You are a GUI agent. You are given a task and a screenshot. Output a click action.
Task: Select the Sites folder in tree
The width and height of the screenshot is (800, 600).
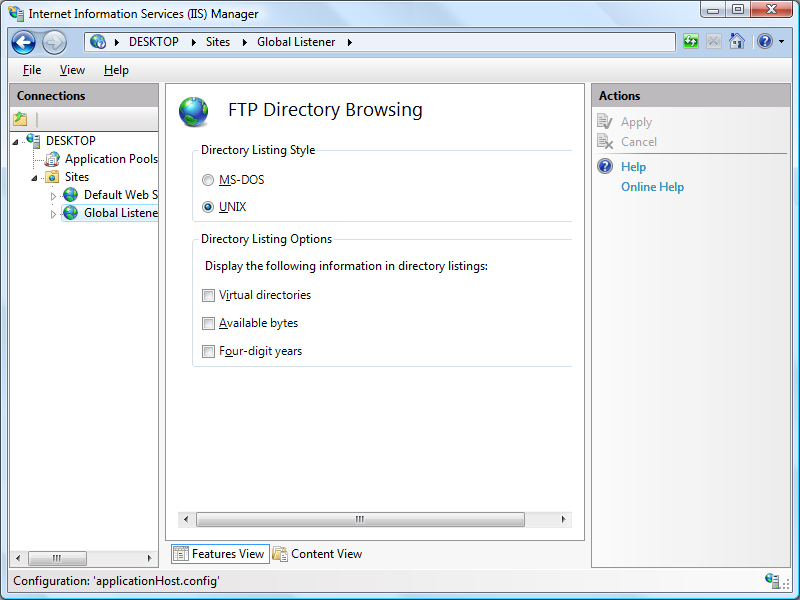tap(77, 177)
